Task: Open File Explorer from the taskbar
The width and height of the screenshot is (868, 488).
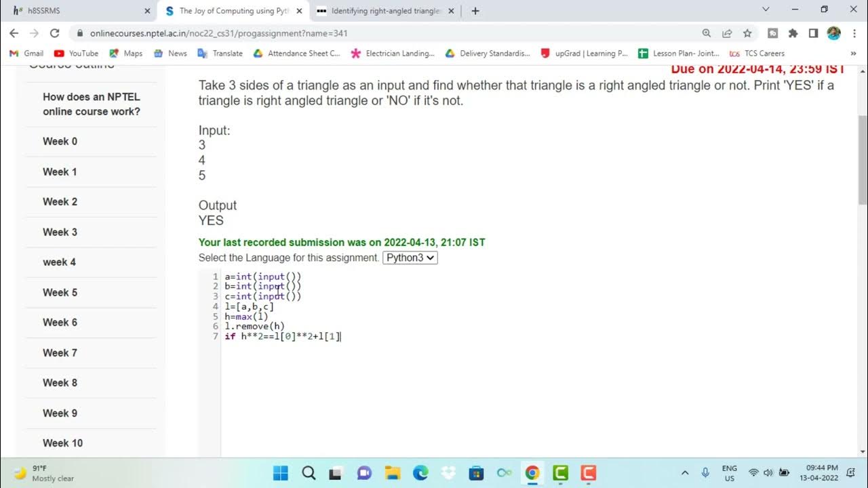Action: point(393,473)
